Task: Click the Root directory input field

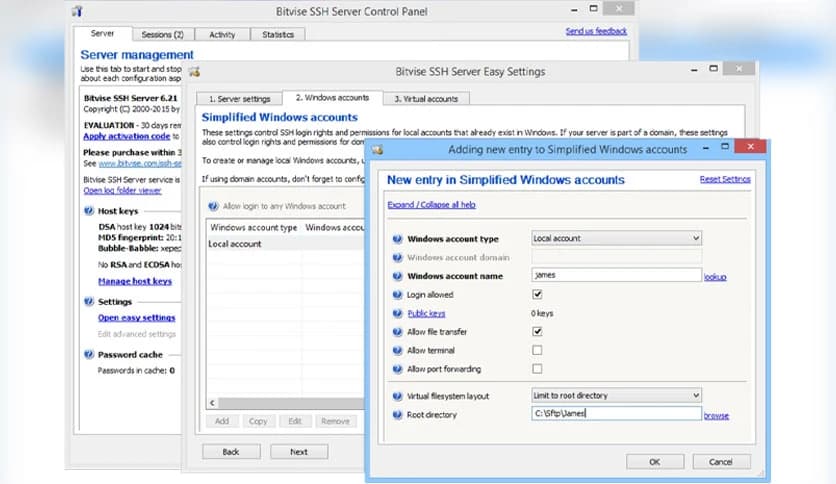Action: point(616,413)
